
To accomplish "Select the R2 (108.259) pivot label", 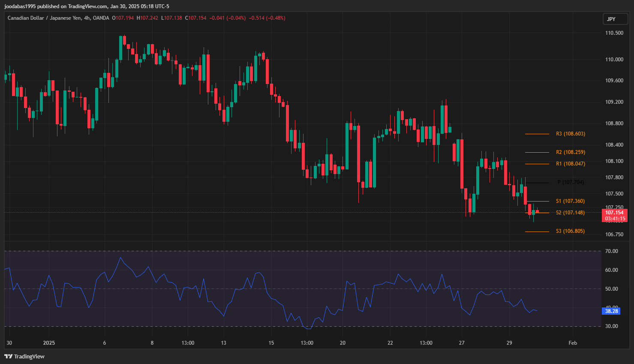I will pos(570,152).
